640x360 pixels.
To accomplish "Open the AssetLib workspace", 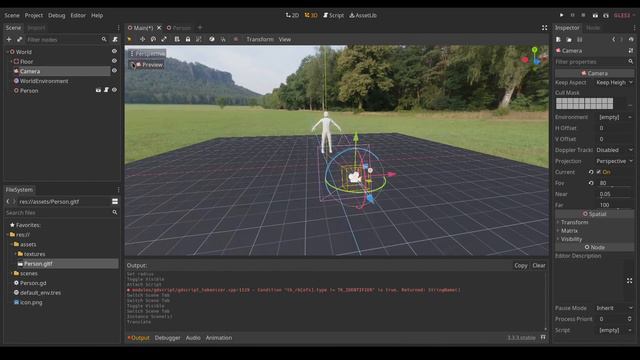I will 363,15.
